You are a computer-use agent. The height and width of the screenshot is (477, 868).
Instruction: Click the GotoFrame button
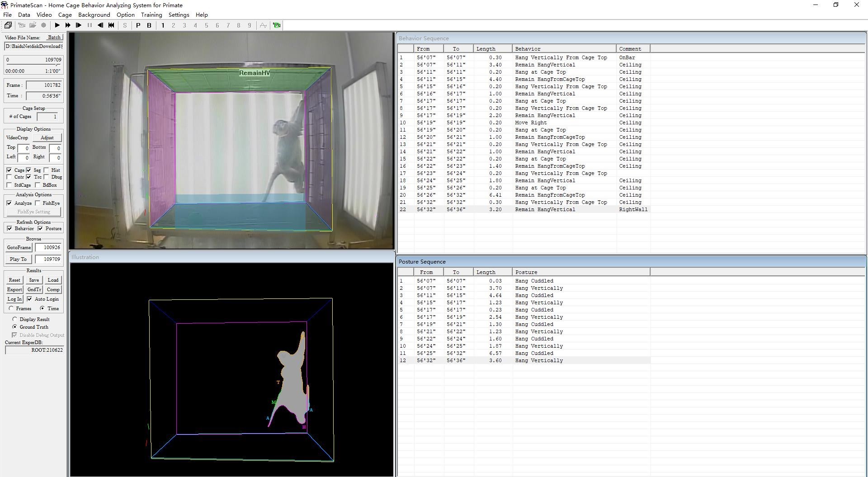coord(19,247)
